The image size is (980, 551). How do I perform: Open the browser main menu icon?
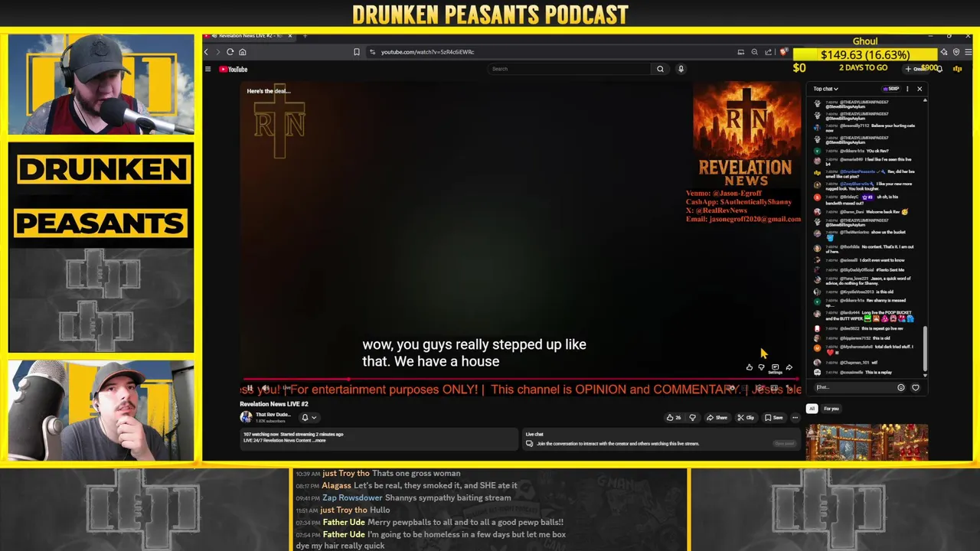tap(969, 52)
